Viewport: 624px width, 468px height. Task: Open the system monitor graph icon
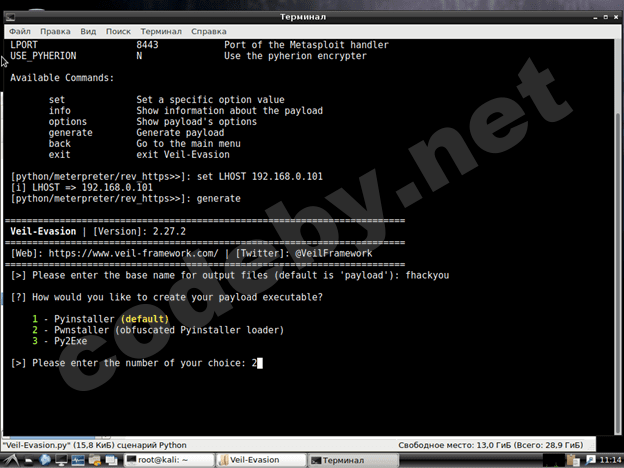click(78, 460)
